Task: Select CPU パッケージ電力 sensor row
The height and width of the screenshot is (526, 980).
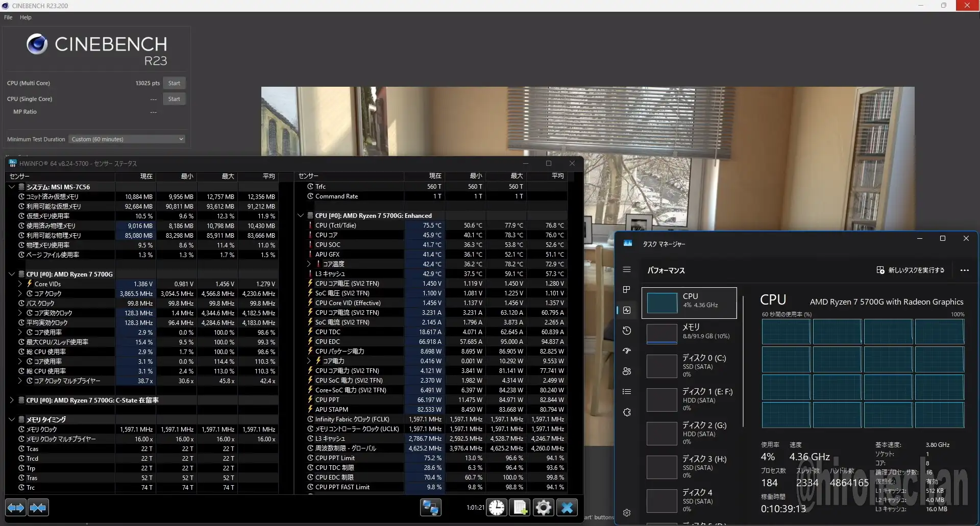Action: point(432,352)
